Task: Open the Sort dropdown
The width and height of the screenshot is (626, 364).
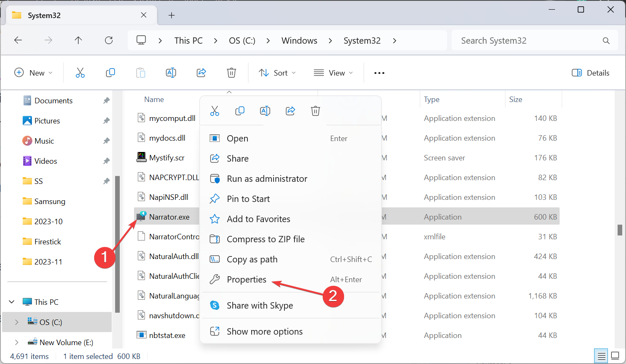Action: pos(277,73)
